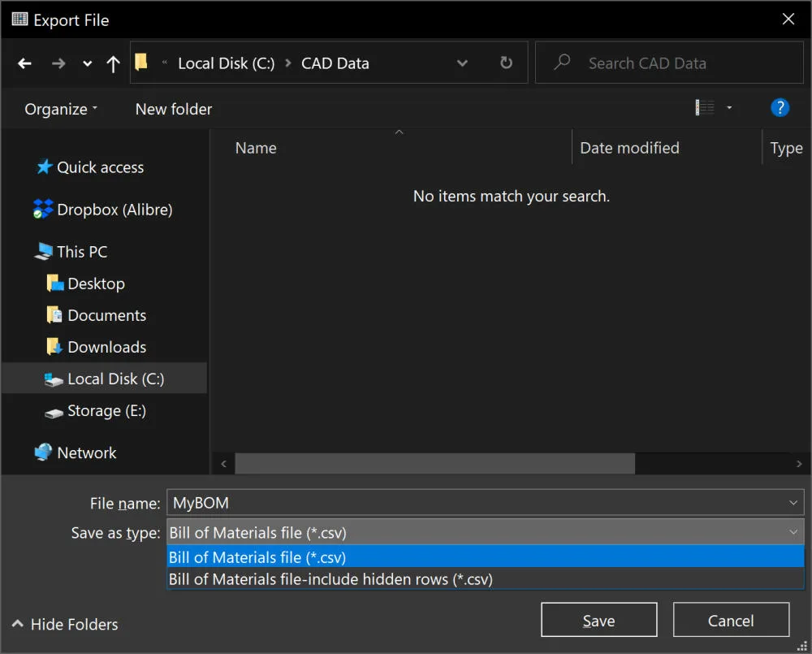
Task: Select This PC in sidebar
Action: pos(71,252)
